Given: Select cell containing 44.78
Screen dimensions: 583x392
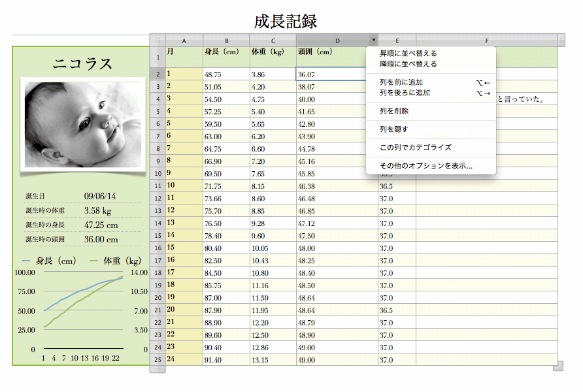Looking at the screenshot, I should coord(331,148).
